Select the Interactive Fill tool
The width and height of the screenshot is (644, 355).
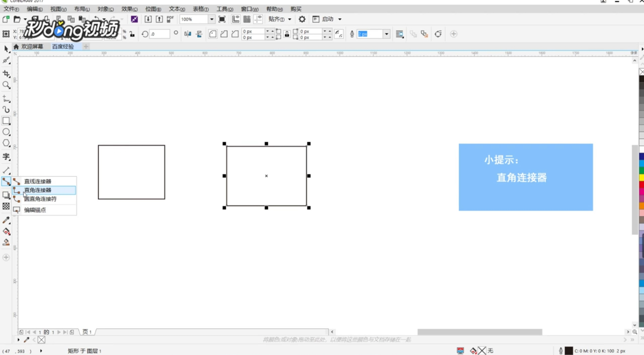pos(6,231)
